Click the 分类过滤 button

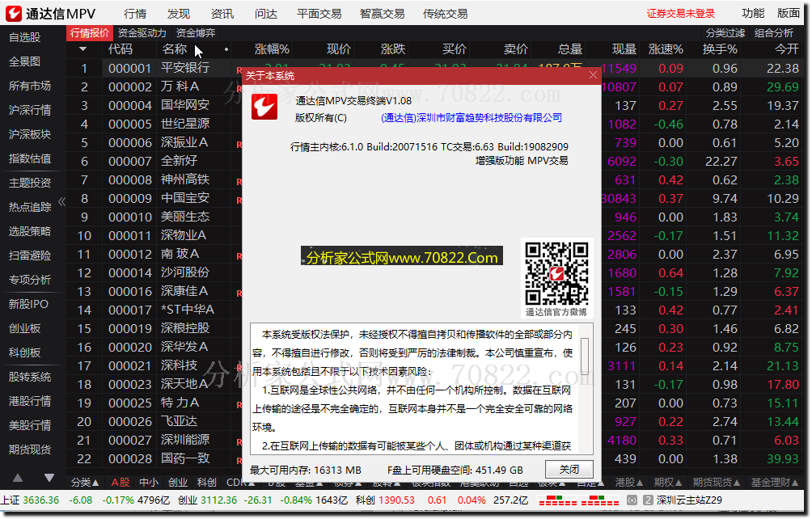click(x=725, y=33)
